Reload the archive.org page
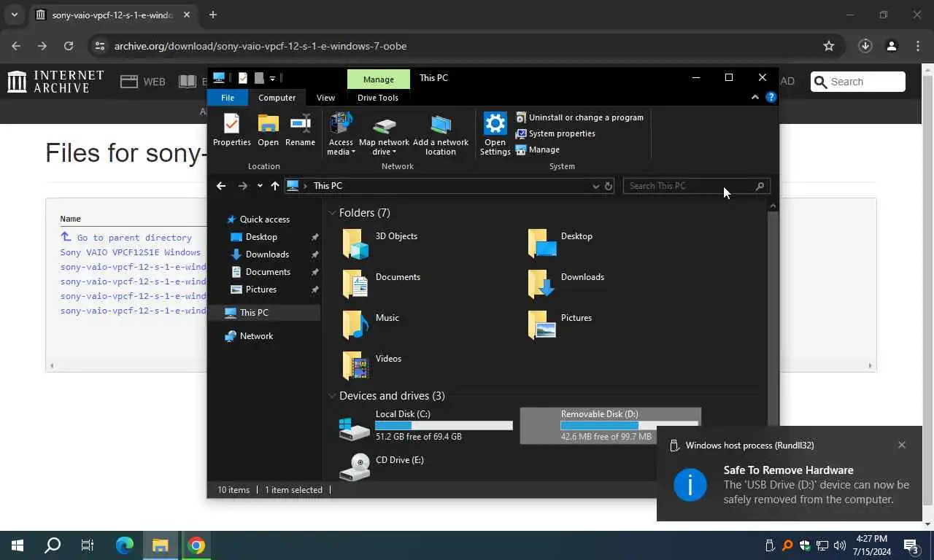Screen dimensions: 934x560 69,46
